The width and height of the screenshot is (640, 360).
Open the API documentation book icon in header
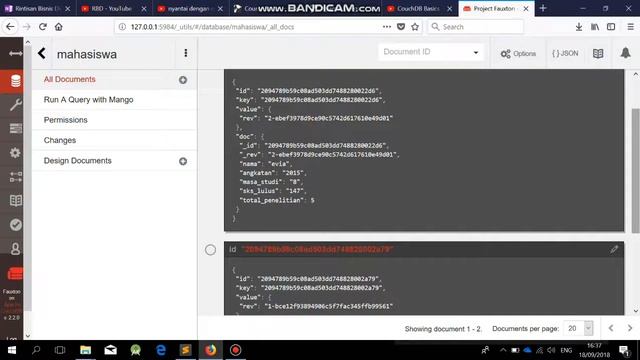(x=598, y=53)
